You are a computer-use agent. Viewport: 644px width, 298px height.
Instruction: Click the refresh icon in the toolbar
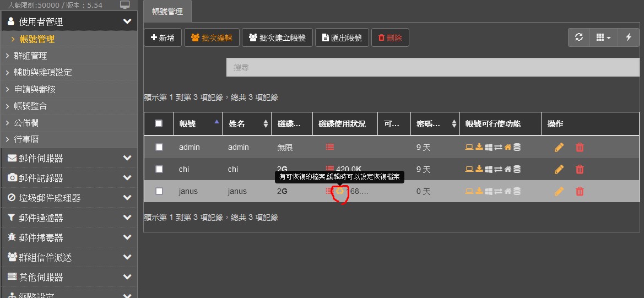click(578, 37)
